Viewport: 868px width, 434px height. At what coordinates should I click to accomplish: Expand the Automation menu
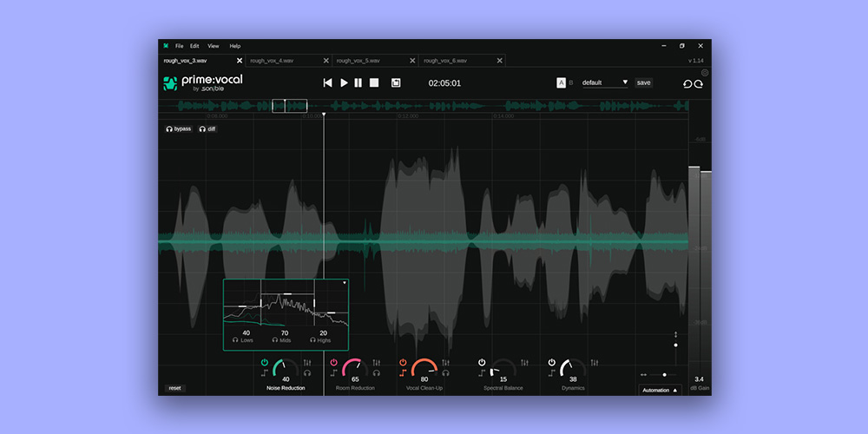pyautogui.click(x=660, y=390)
